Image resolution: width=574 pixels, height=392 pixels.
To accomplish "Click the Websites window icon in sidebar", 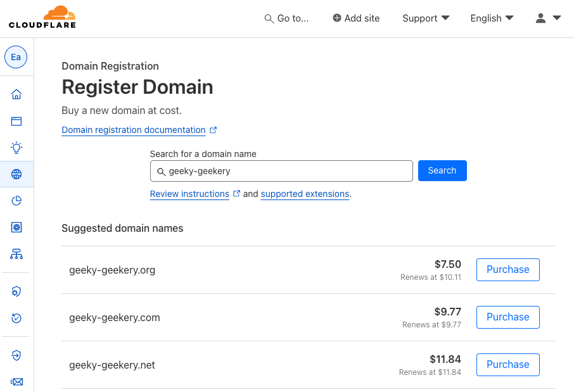I will [16, 122].
